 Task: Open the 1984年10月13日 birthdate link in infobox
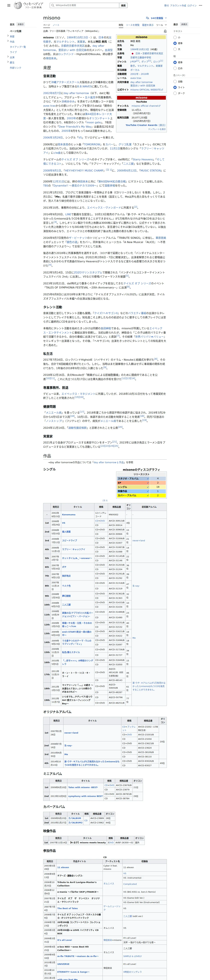click(x=140, y=49)
